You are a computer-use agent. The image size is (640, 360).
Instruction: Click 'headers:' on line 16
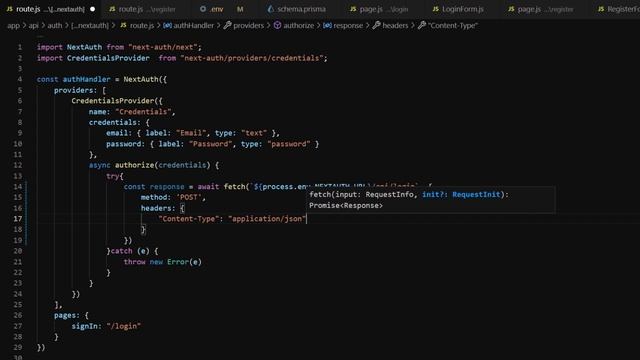[x=158, y=208]
